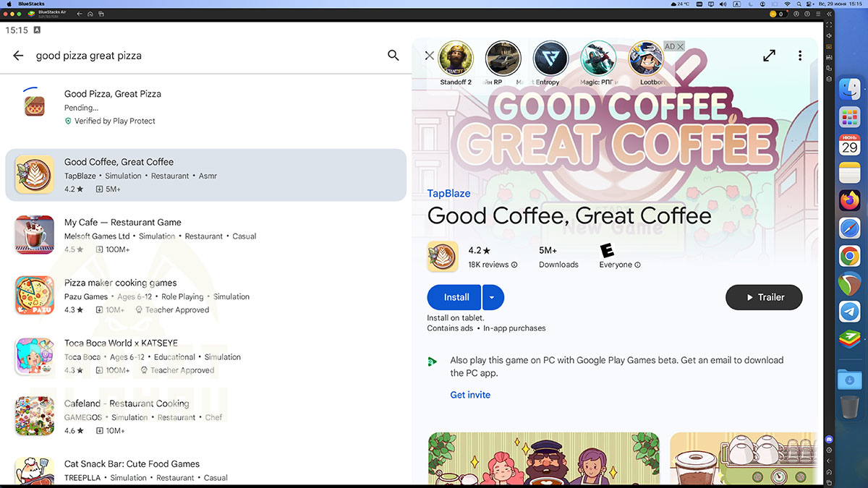Toggle BlueStacks fullscreen mode
The width and height of the screenshot is (868, 488).
coord(829,25)
